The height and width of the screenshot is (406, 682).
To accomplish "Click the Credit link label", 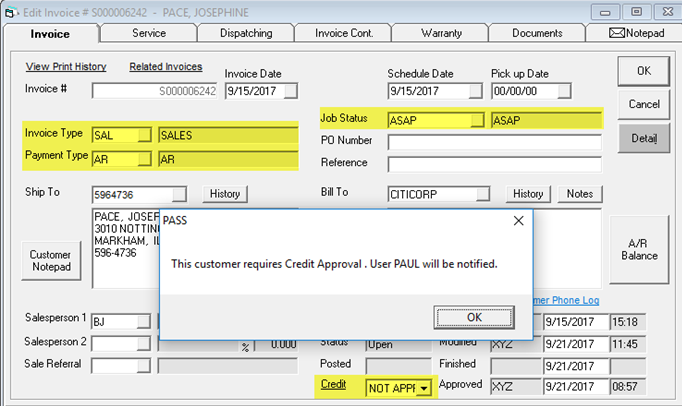I will tap(333, 384).
